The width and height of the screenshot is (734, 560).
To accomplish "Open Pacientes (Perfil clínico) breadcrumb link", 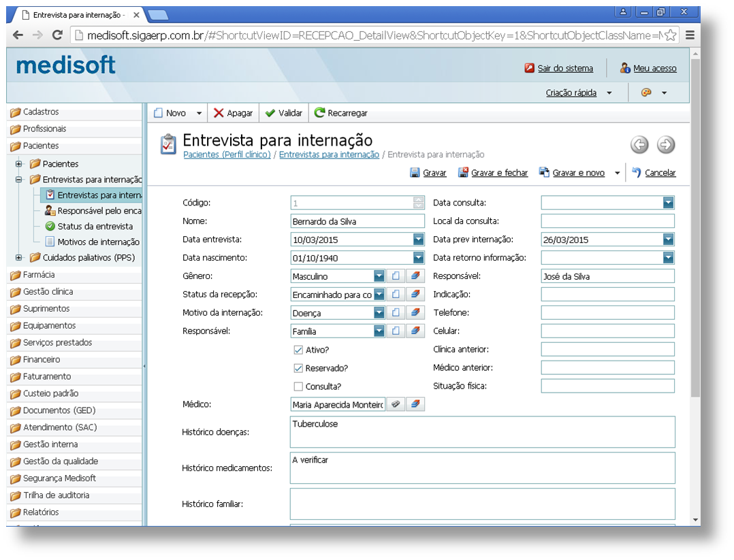I will (x=227, y=154).
